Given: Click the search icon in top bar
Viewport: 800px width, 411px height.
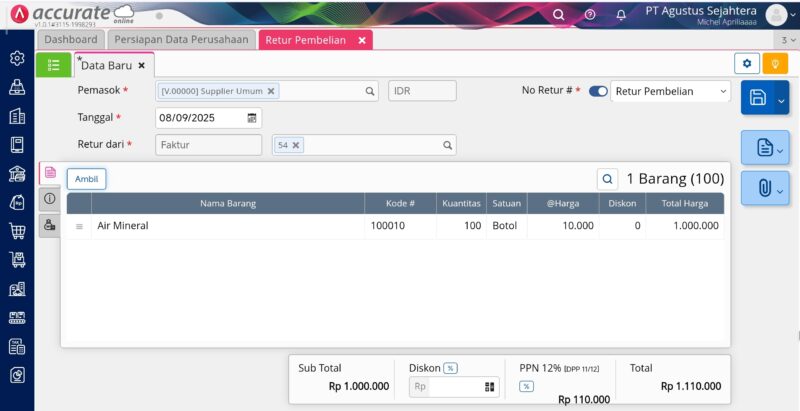Looking at the screenshot, I should pyautogui.click(x=559, y=14).
